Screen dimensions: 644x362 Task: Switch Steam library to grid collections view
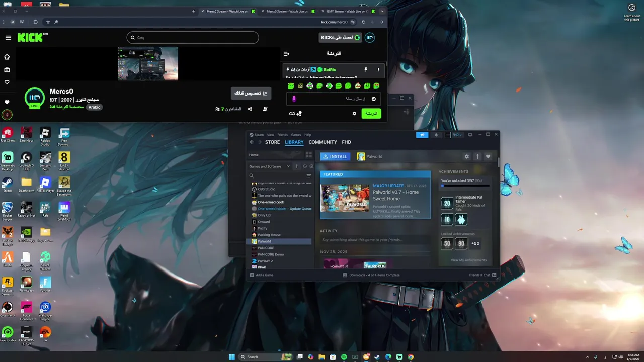coord(309,155)
